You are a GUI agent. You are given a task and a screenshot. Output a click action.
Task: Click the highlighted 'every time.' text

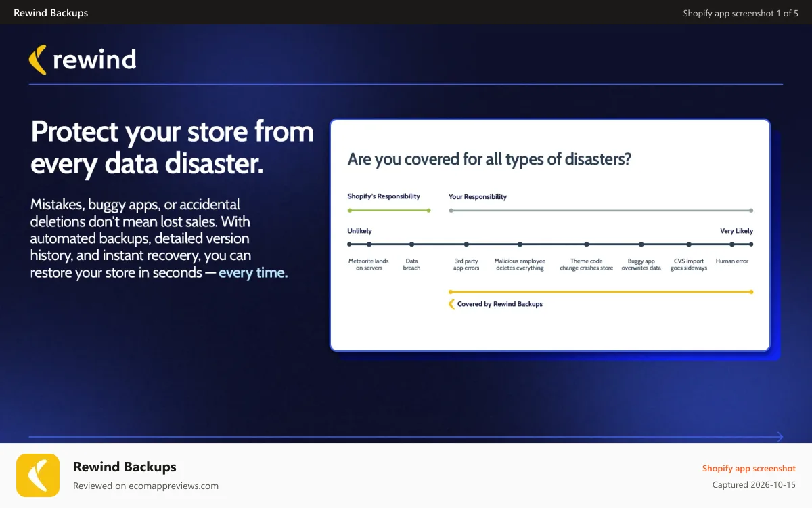253,273
